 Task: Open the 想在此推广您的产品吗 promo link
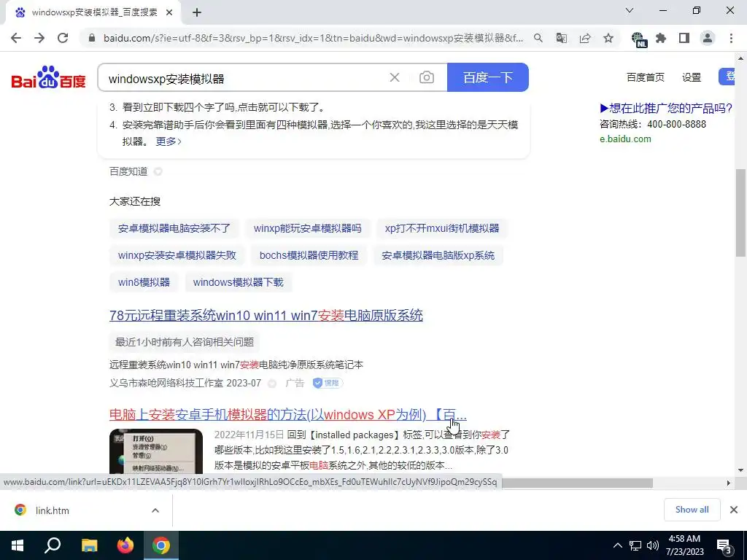pyautogui.click(x=666, y=109)
